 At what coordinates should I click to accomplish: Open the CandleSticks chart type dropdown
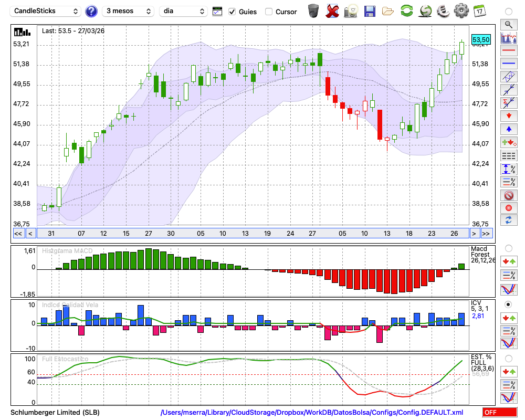coord(46,12)
